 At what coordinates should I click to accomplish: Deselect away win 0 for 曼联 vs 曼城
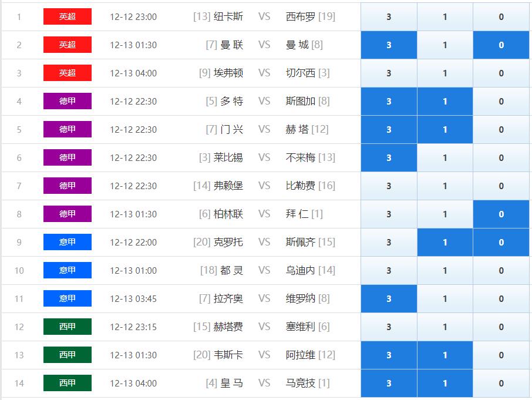501,45
